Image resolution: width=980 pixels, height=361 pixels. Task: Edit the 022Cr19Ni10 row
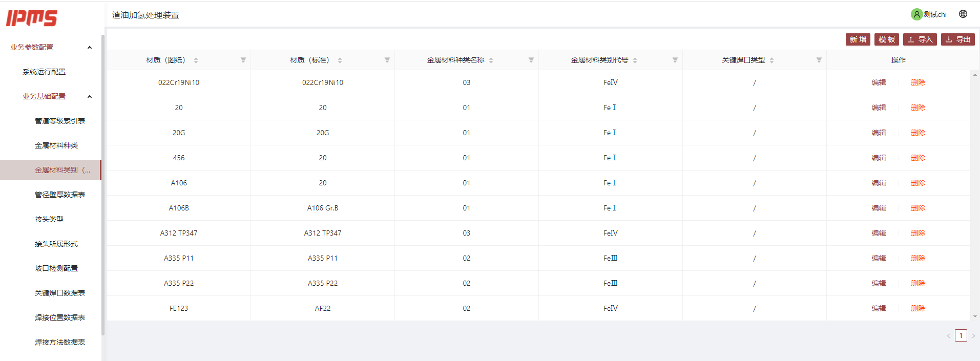(x=879, y=82)
